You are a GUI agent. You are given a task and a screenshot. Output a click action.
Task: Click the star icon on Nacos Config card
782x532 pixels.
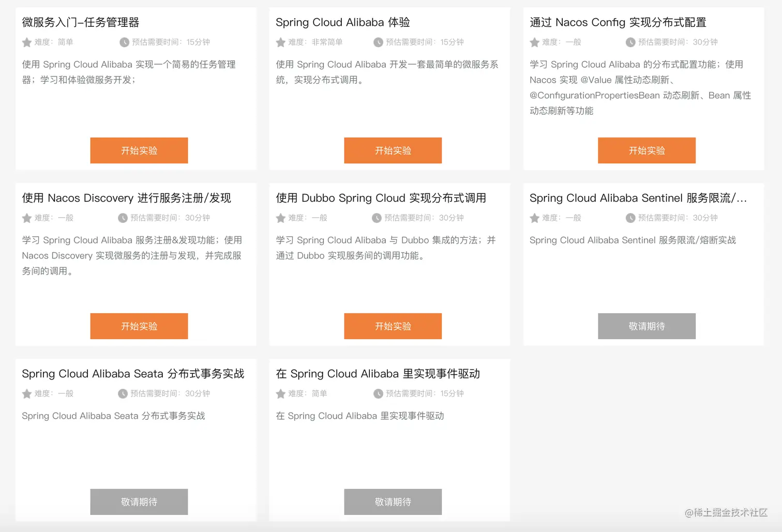pos(535,42)
